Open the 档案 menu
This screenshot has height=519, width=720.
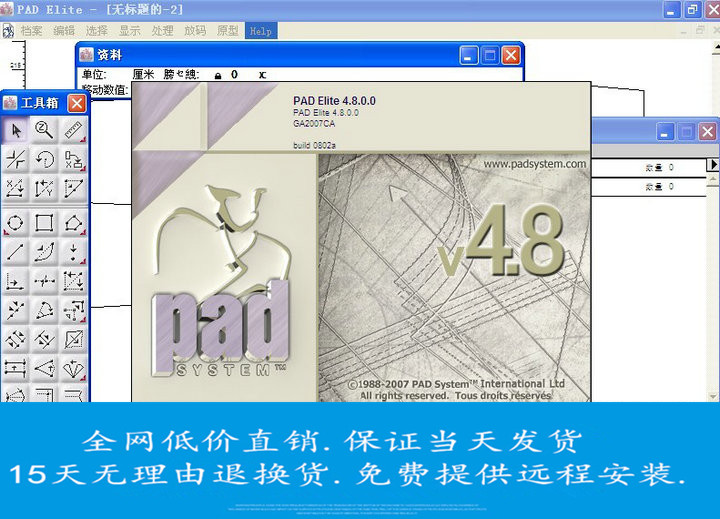31,31
